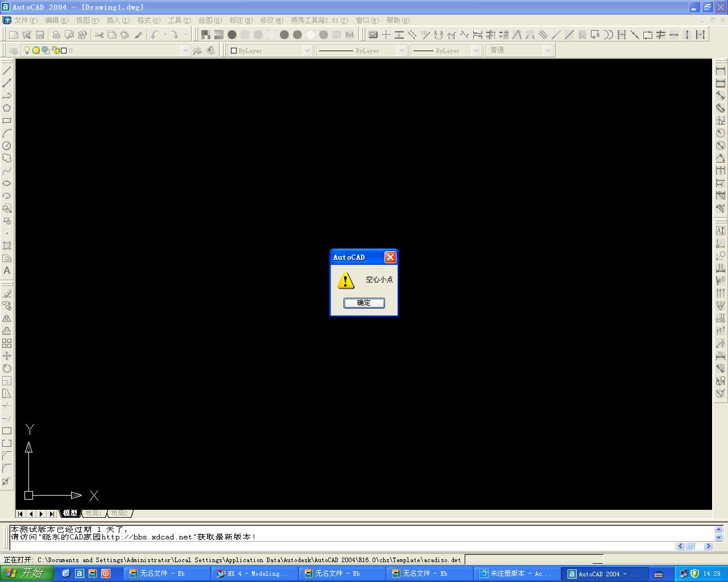Select the Arc tool
This screenshot has width=728, height=582.
(x=7, y=133)
